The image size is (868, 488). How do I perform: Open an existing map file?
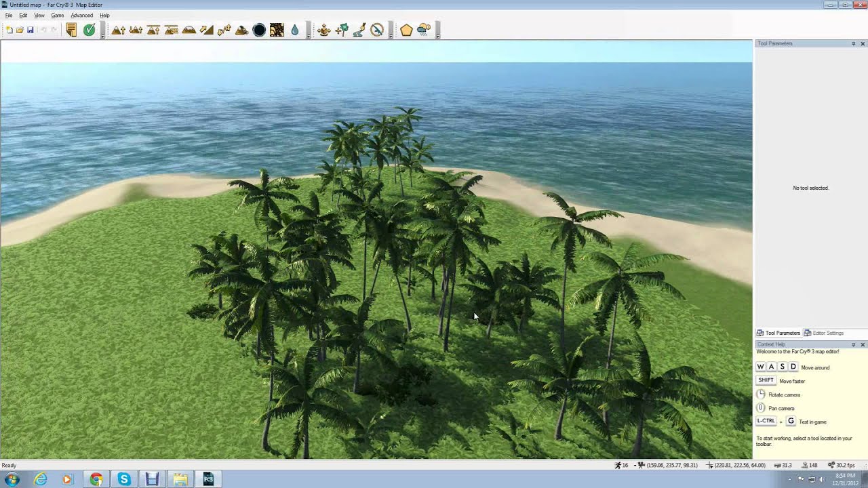click(x=20, y=30)
